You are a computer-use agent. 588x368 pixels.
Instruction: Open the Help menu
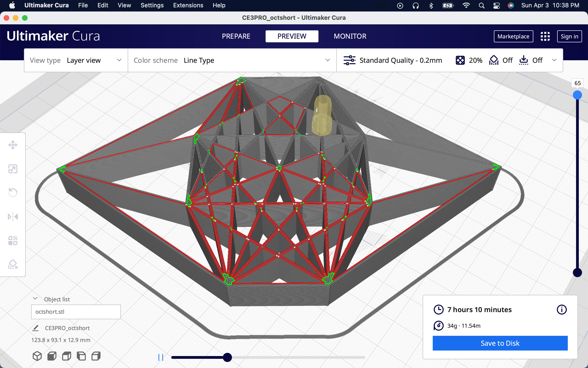coord(219,5)
